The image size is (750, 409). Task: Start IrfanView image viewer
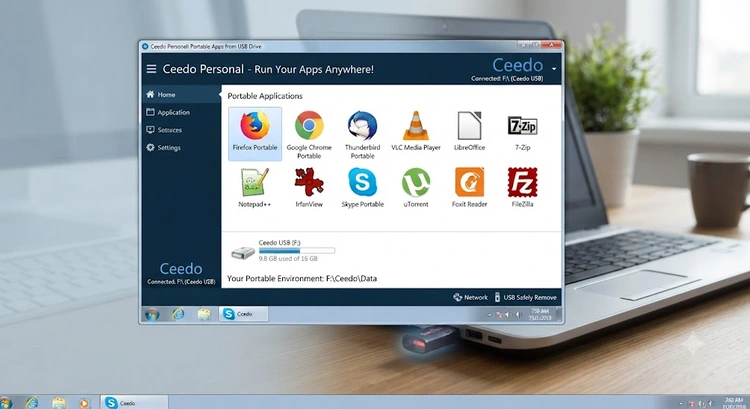pyautogui.click(x=309, y=187)
